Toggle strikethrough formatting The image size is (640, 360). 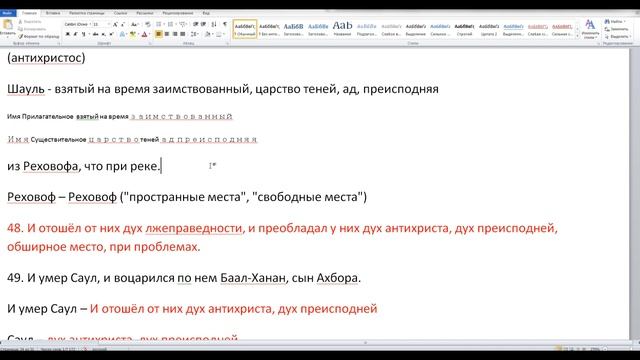(x=95, y=35)
